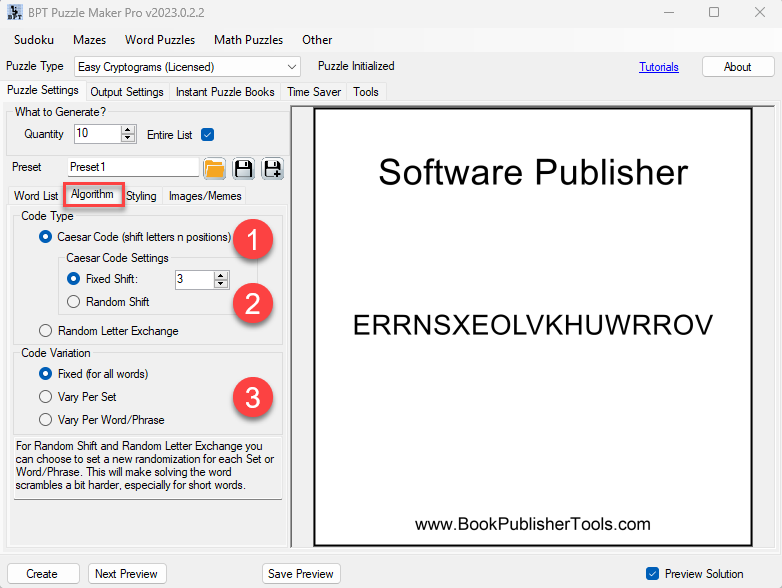Viewport: 782px width, 588px height.
Task: Choose Vary Per Word/Phrase variation
Action: point(46,420)
